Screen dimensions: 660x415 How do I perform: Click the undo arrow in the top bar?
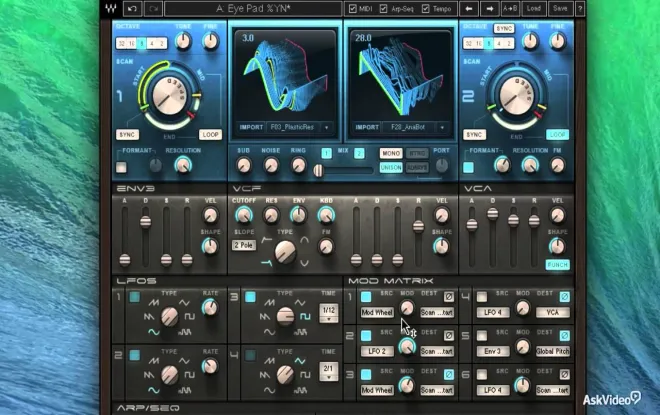click(132, 8)
